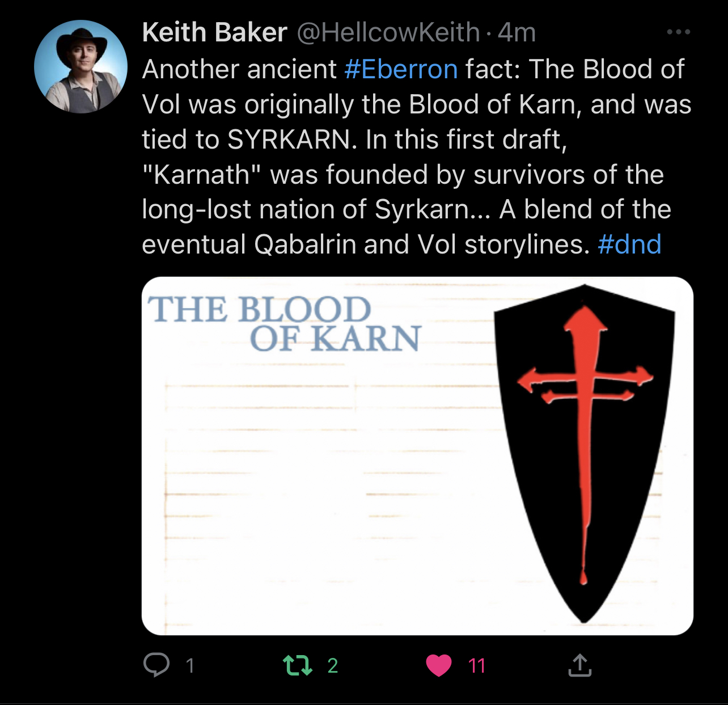728x705 pixels.
Task: Click the retweet count number 2
Action: (333, 665)
